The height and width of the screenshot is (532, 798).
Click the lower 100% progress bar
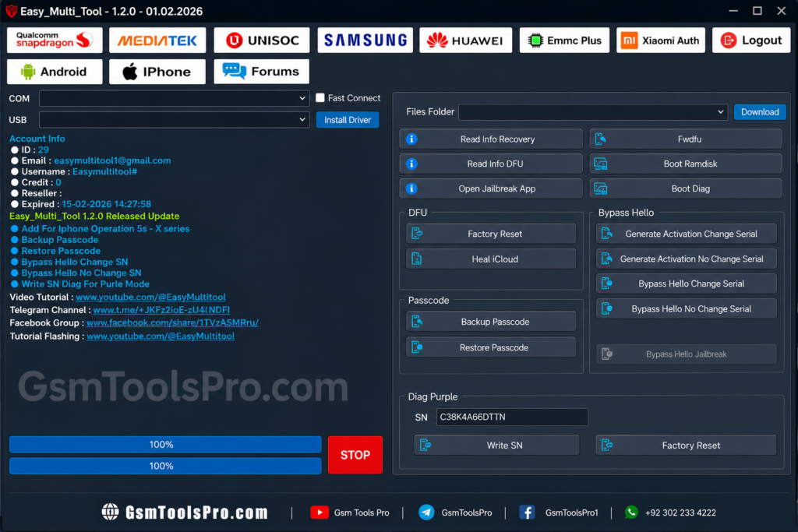click(165, 466)
